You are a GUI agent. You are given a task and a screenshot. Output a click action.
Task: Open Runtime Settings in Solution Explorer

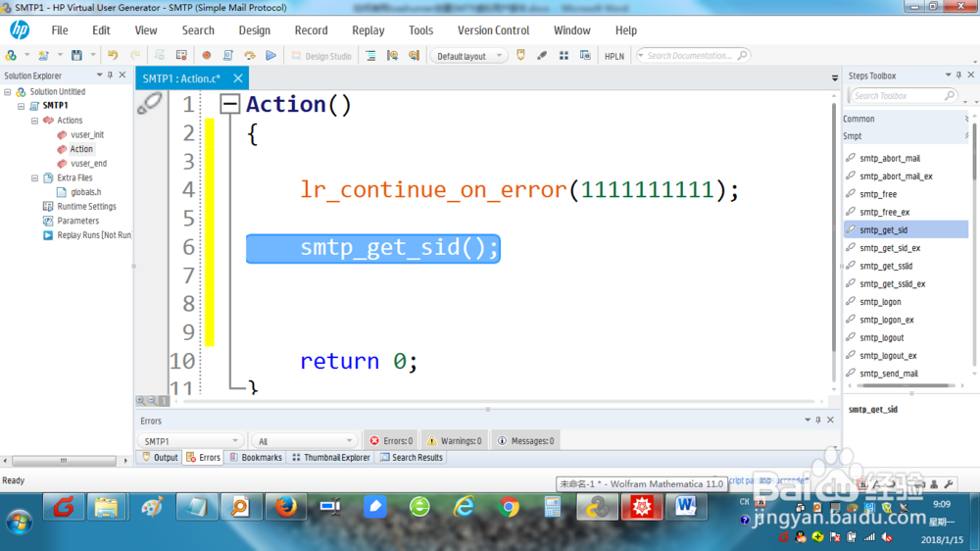[x=86, y=207]
